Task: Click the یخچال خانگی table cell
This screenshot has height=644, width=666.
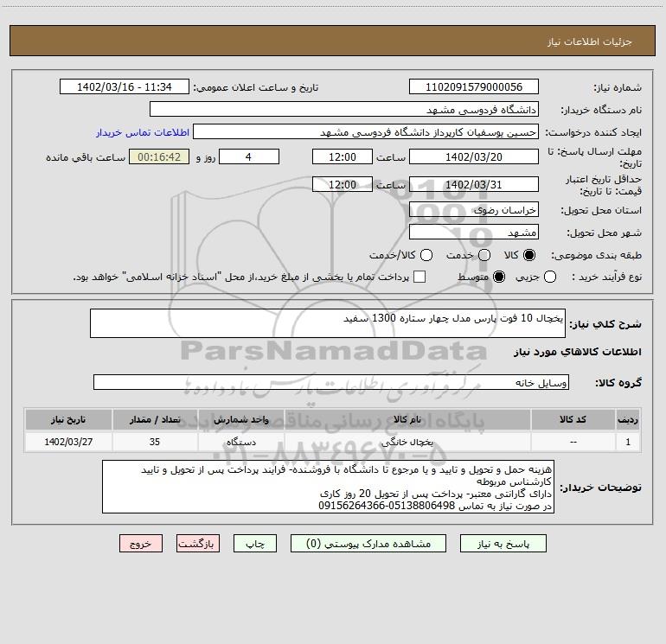Action: tap(407, 442)
